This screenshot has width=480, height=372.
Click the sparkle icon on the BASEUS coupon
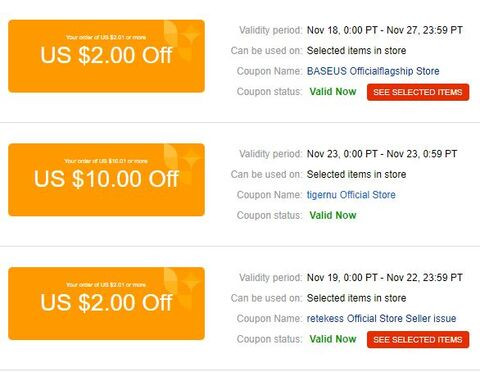click(192, 34)
